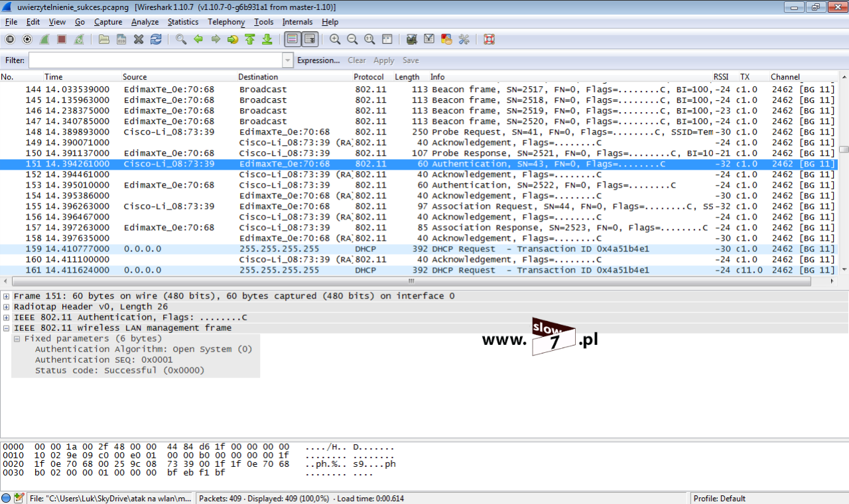Edit display filters
The width and height of the screenshot is (849, 504).
429,39
